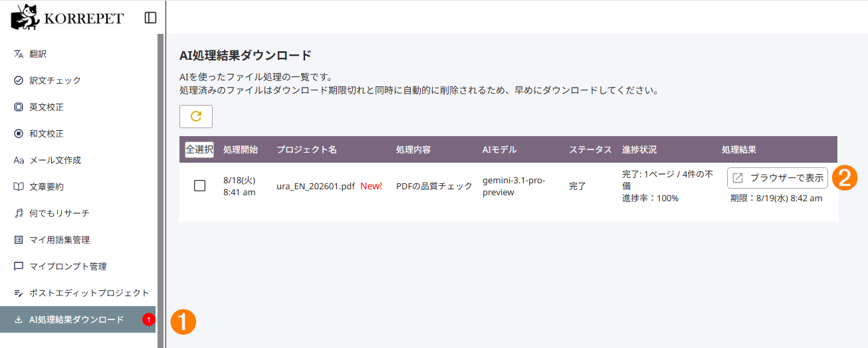Image resolution: width=868 pixels, height=348 pixels.
Task: Open 文章要約 from sidebar
Action: (78, 187)
